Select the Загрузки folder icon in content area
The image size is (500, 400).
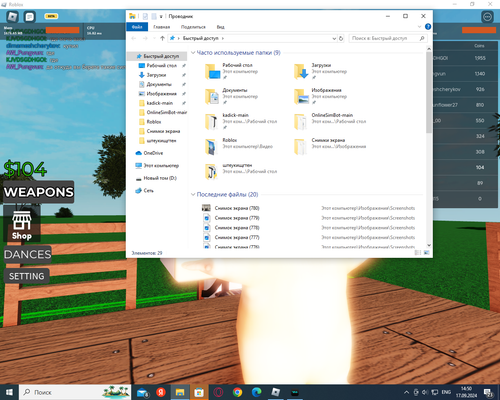pos(302,71)
